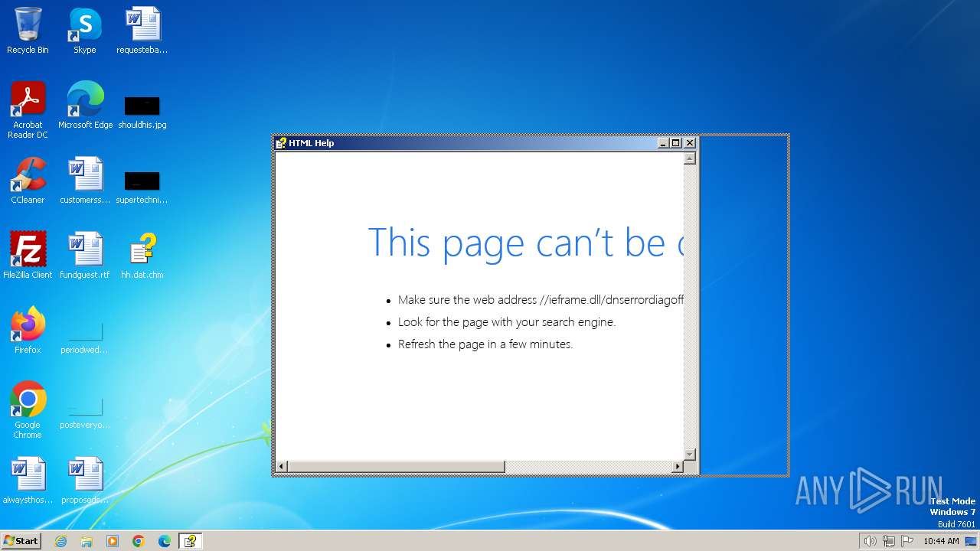Open File Explorer from the taskbar
This screenshot has height=551, width=980.
87,541
